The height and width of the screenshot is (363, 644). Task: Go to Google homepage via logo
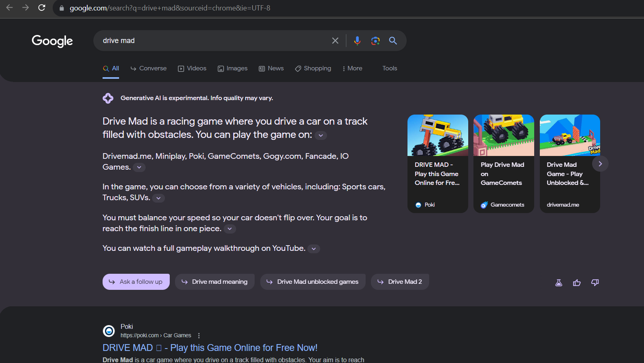click(x=52, y=41)
